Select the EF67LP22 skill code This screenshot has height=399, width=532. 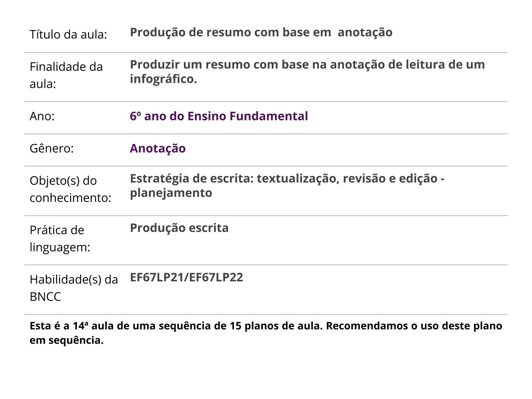pyautogui.click(x=216, y=277)
